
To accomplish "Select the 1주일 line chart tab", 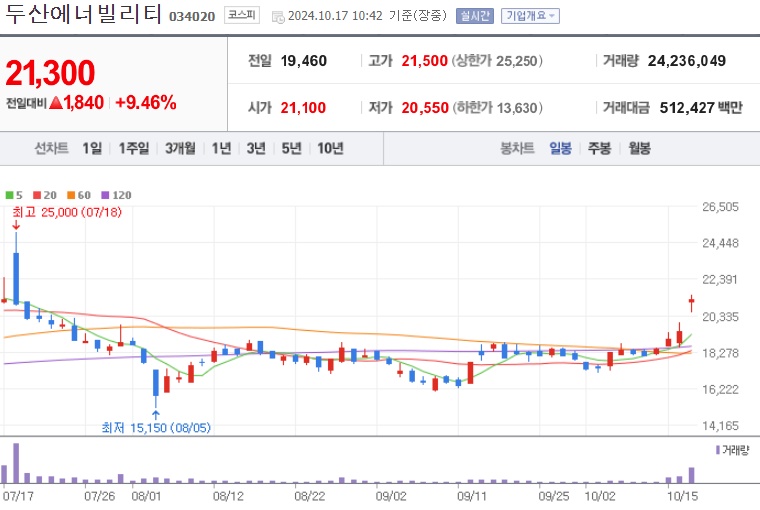I will click(x=134, y=148).
